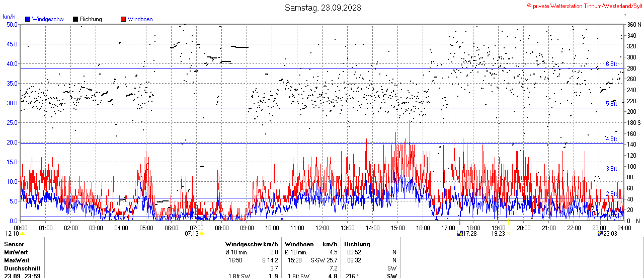644x278 pixels.
Task: Click the average gust value '7.2'
Action: 333,268
